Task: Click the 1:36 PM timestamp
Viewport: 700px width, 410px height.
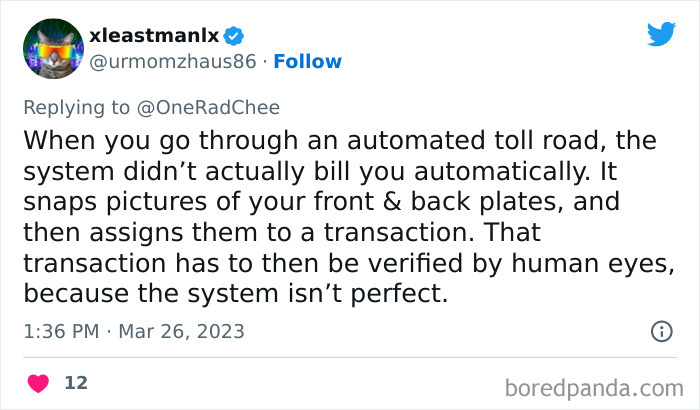Action: click(60, 331)
